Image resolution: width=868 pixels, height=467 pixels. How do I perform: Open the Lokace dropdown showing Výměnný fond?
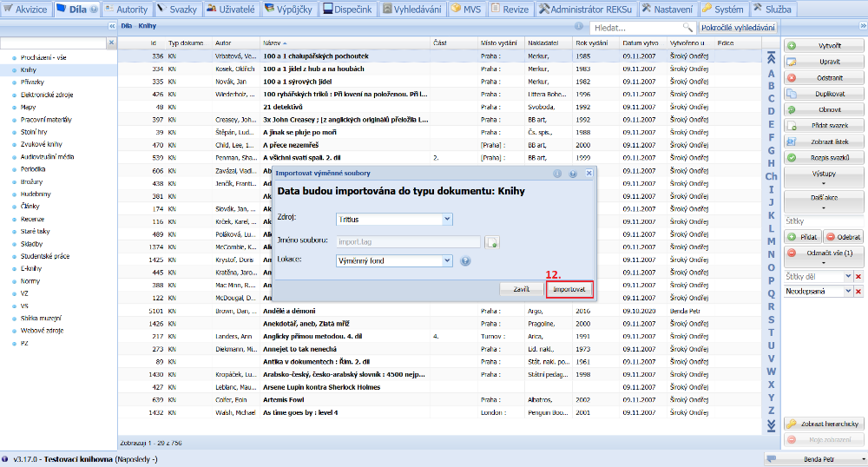click(x=447, y=260)
